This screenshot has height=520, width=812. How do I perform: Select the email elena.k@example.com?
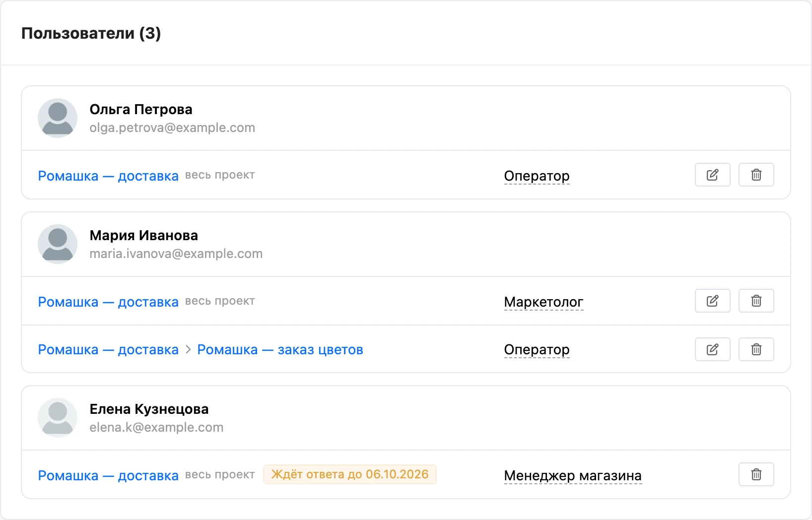pyautogui.click(x=156, y=428)
